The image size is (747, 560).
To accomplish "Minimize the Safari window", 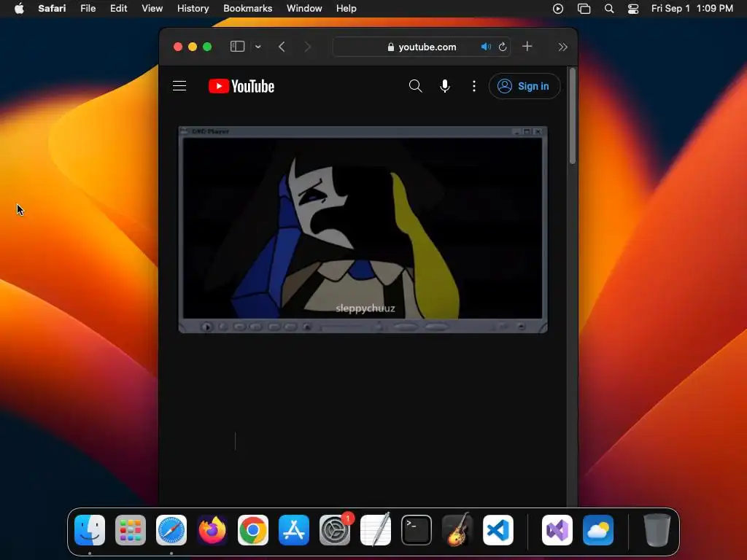I will point(193,47).
